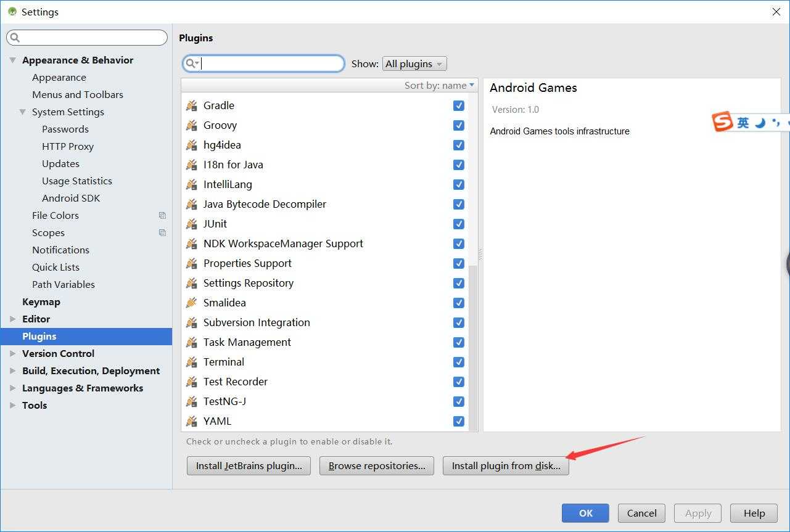This screenshot has width=790, height=532.
Task: Focus the plugin filter search box
Action: pos(263,63)
